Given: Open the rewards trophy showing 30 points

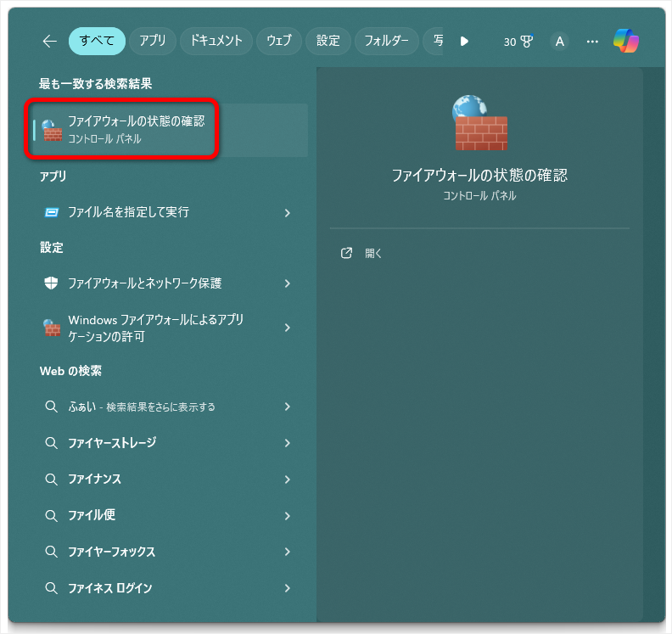Looking at the screenshot, I should point(518,41).
